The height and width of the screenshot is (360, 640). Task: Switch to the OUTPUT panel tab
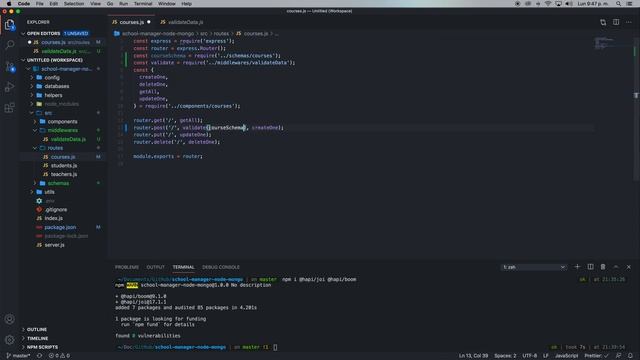click(156, 267)
